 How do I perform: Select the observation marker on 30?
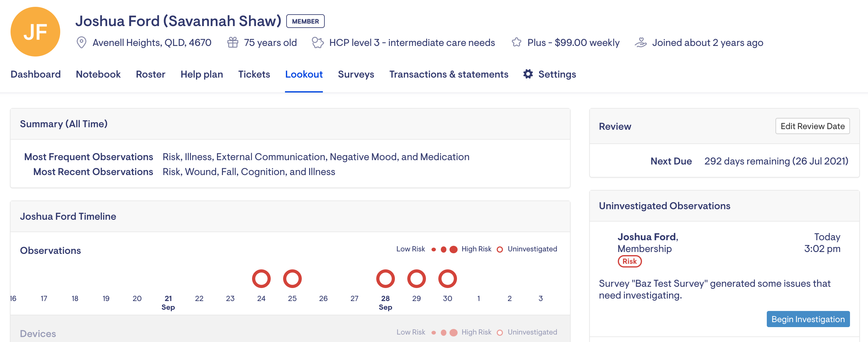click(447, 279)
